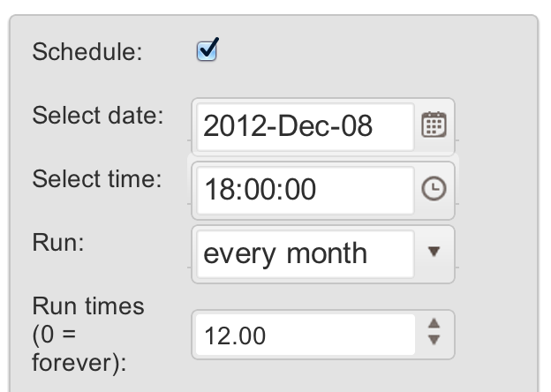Expand the Run frequency dropdown arrow
This screenshot has height=392, width=551.
coord(434,251)
